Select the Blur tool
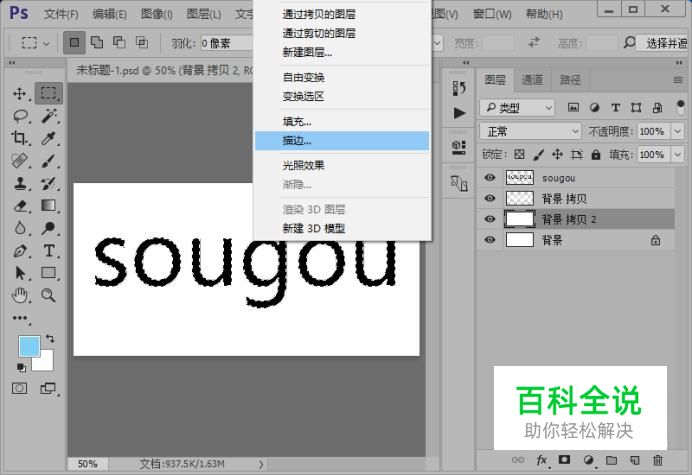The height and width of the screenshot is (475, 692). point(20,228)
